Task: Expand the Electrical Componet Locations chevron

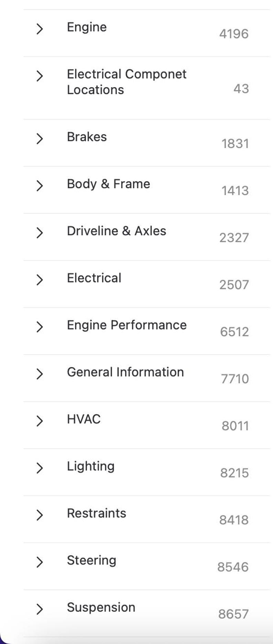Action: tap(40, 76)
